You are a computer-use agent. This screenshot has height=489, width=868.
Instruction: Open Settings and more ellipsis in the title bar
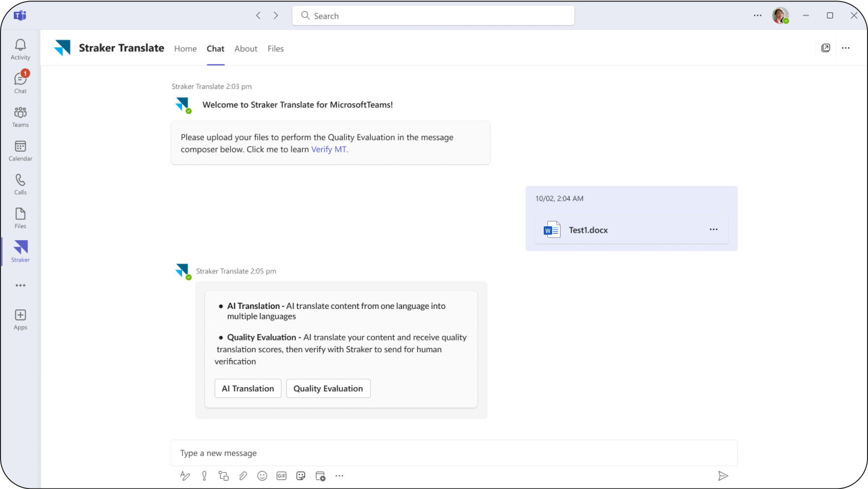pos(757,16)
